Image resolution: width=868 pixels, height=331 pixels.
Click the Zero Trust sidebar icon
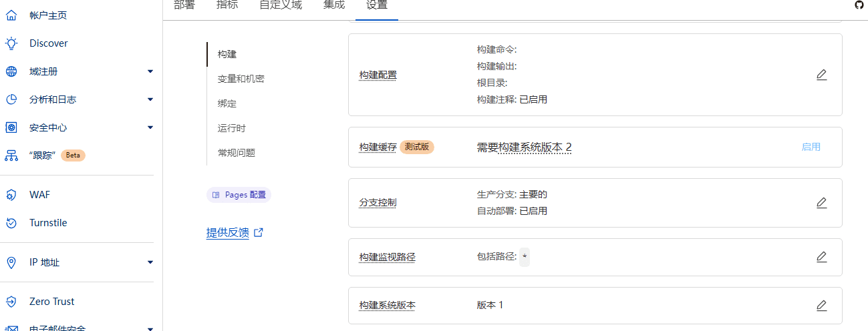[x=11, y=302]
